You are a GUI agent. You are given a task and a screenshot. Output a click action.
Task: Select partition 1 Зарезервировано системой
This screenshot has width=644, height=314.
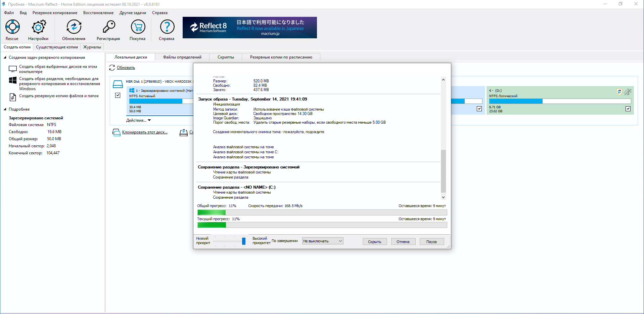(160, 101)
